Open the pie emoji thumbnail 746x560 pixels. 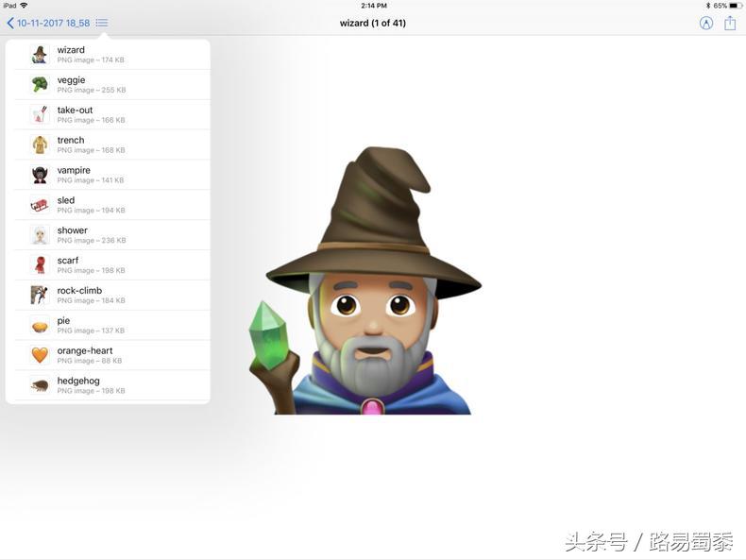(x=40, y=326)
